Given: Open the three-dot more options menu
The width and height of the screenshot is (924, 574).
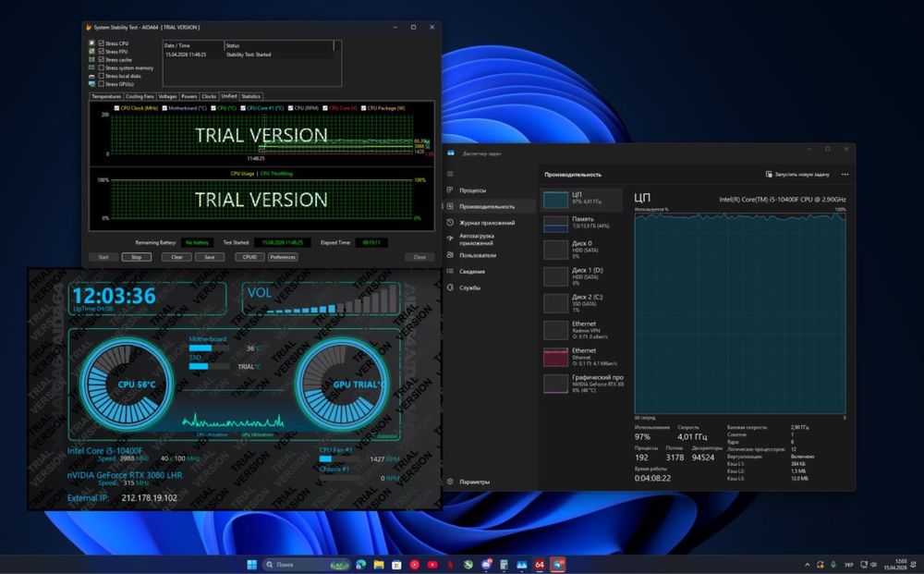Looking at the screenshot, I should click(x=845, y=175).
